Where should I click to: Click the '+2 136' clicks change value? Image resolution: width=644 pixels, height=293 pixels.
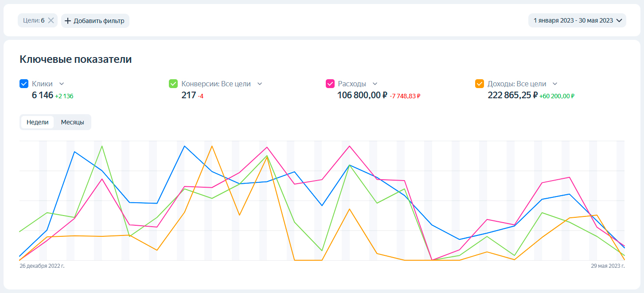pyautogui.click(x=64, y=96)
